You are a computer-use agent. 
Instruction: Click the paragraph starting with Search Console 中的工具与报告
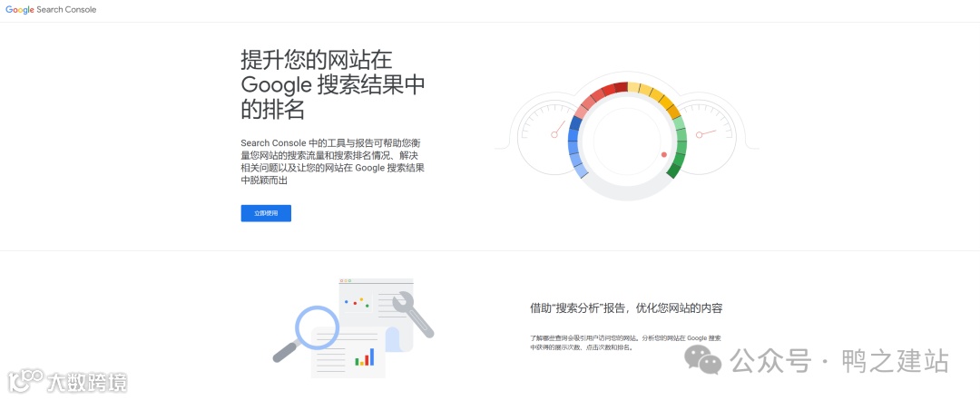[x=333, y=161]
